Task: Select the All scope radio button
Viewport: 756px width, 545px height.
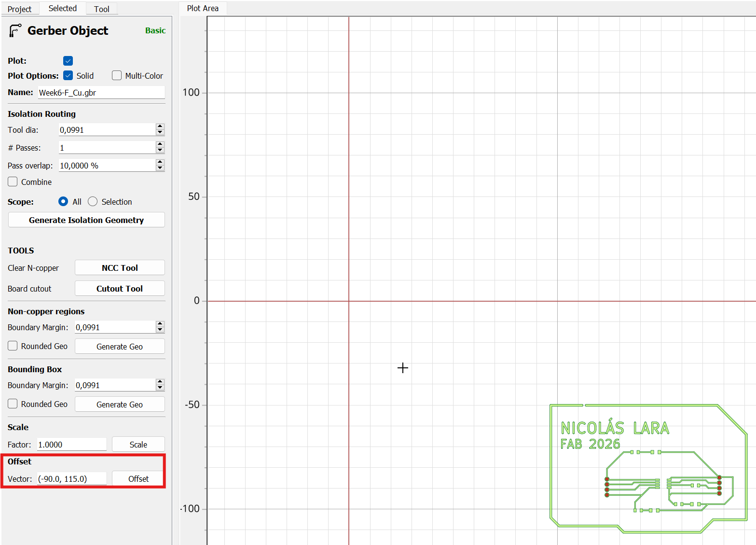Action: pos(63,201)
